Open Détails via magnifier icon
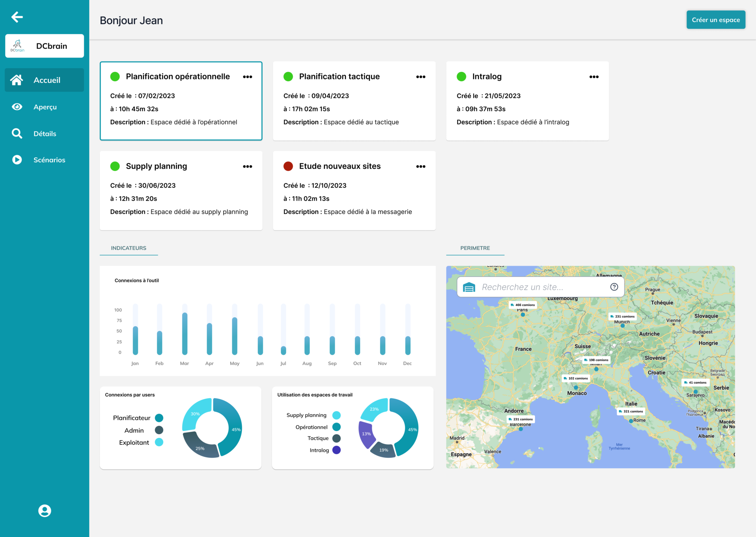Image resolution: width=756 pixels, height=537 pixels. click(x=17, y=134)
